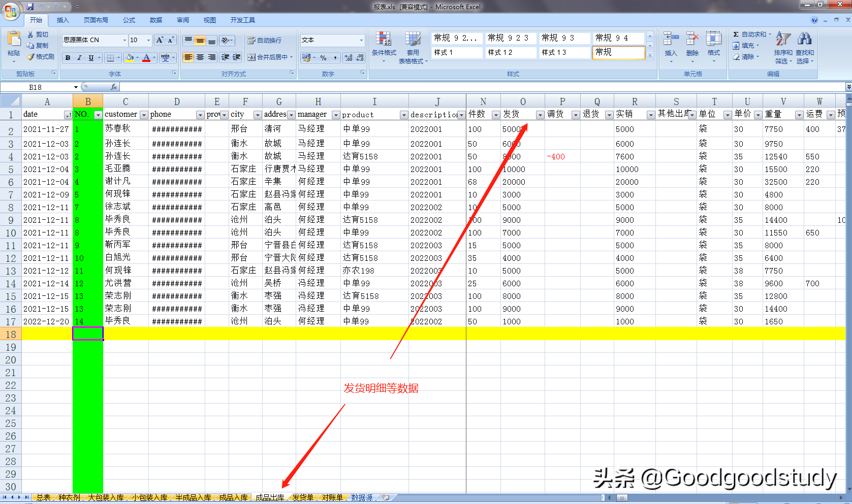Toggle align text right
The image size is (852, 504).
[212, 57]
